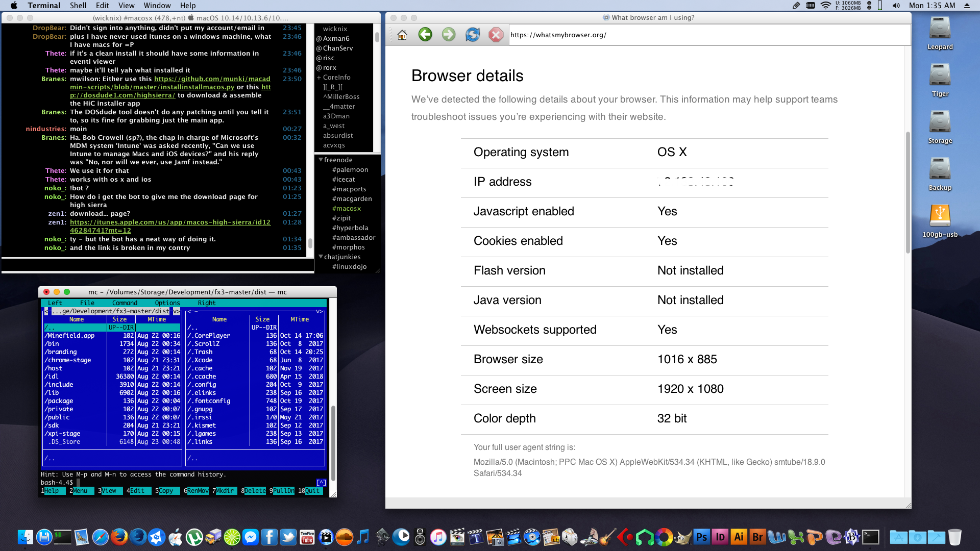980x551 pixels.
Task: Launch Adobe Bridge from the dock
Action: (758, 537)
